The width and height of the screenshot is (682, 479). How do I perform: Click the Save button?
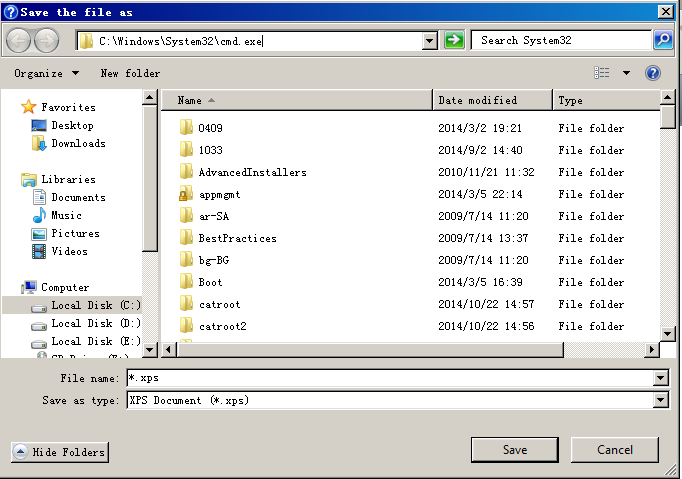(515, 450)
